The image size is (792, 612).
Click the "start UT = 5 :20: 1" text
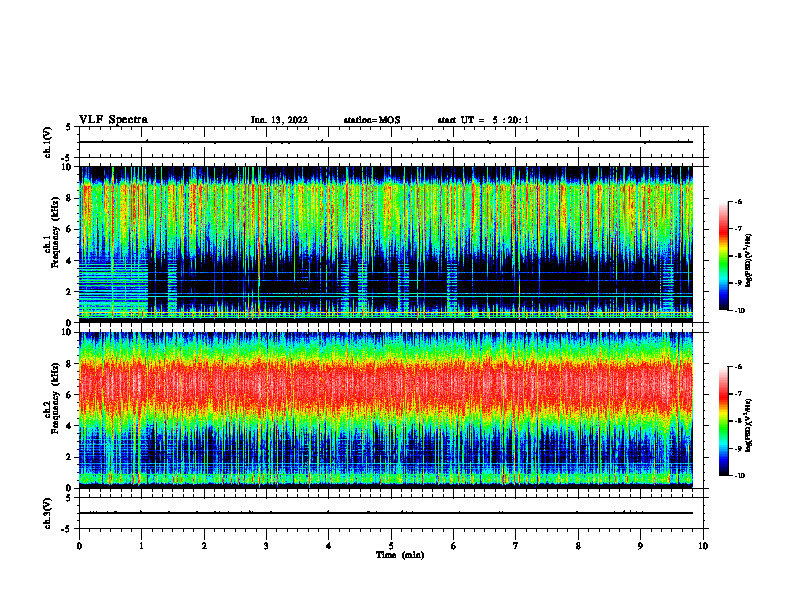483,120
